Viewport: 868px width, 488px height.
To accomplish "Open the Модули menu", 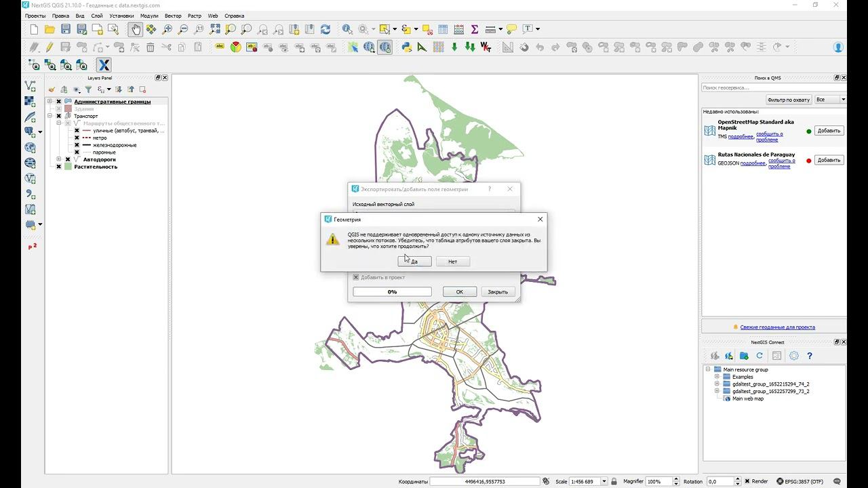I will point(149,15).
